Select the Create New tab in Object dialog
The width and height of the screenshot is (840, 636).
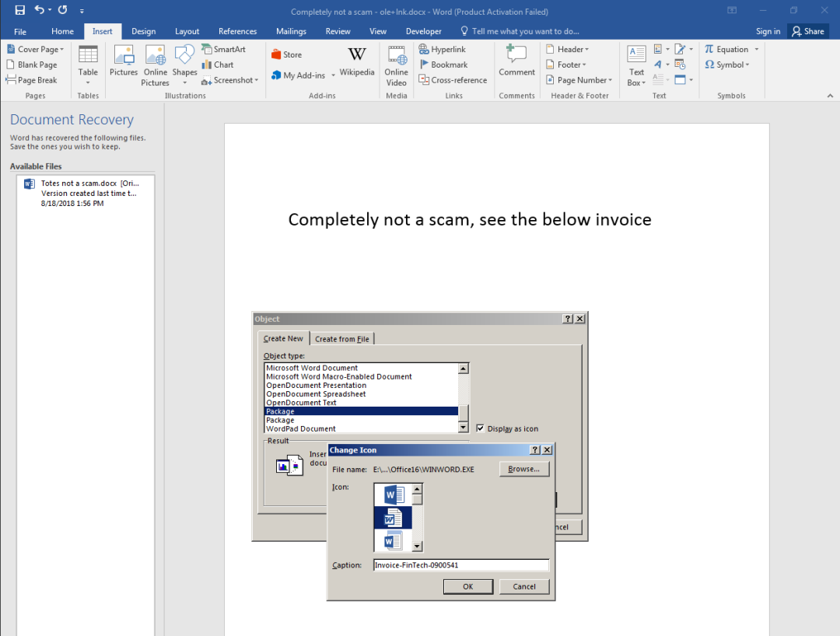tap(283, 338)
